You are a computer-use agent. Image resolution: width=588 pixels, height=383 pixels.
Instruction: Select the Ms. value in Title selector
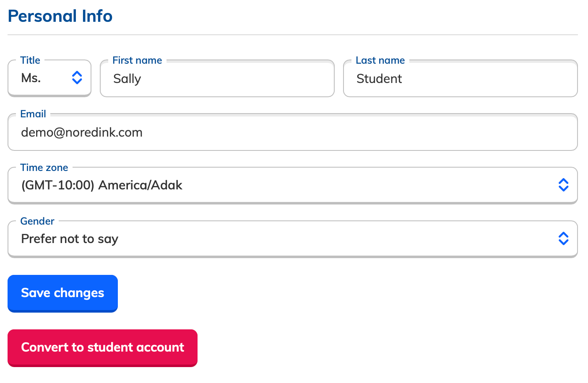[x=31, y=78]
